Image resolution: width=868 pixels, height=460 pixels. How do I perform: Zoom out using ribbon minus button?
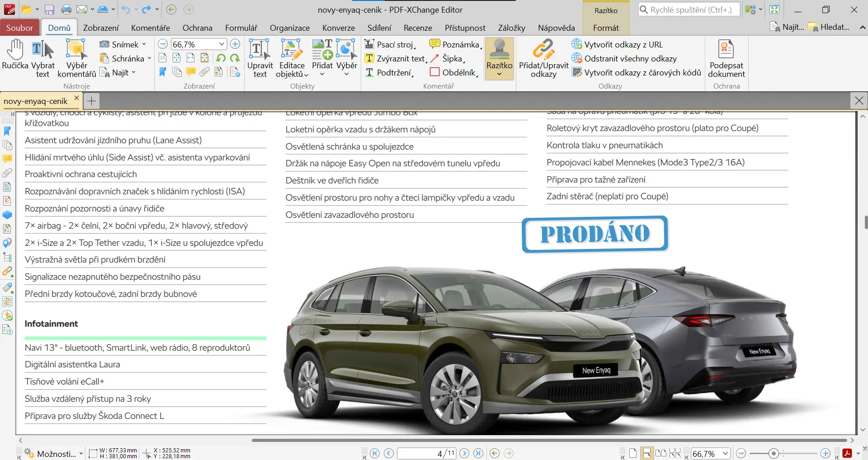pos(163,44)
